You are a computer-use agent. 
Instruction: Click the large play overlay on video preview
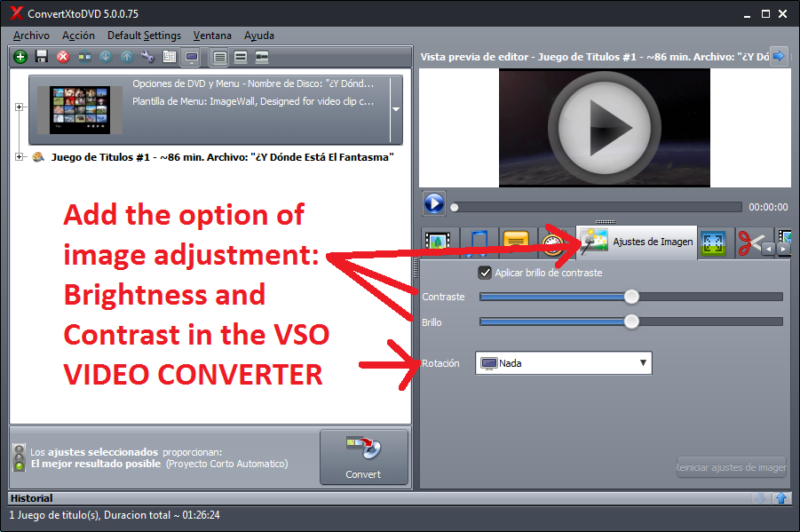tap(605, 128)
